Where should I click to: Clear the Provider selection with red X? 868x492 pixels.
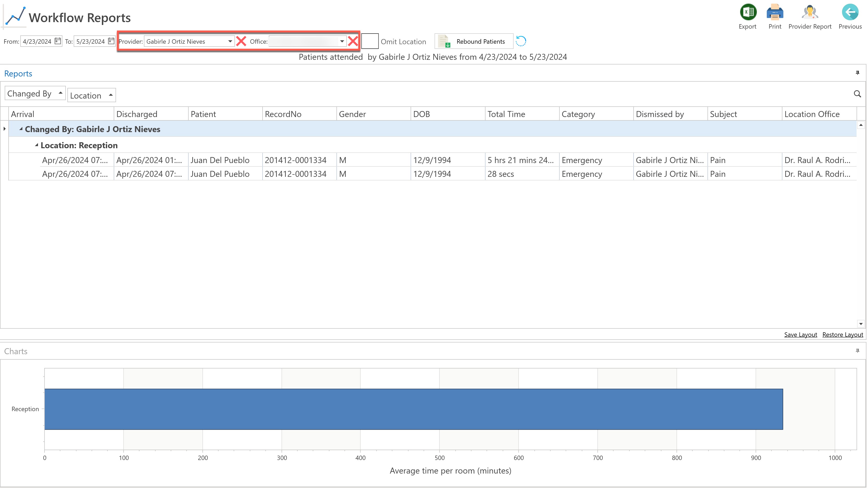[241, 41]
